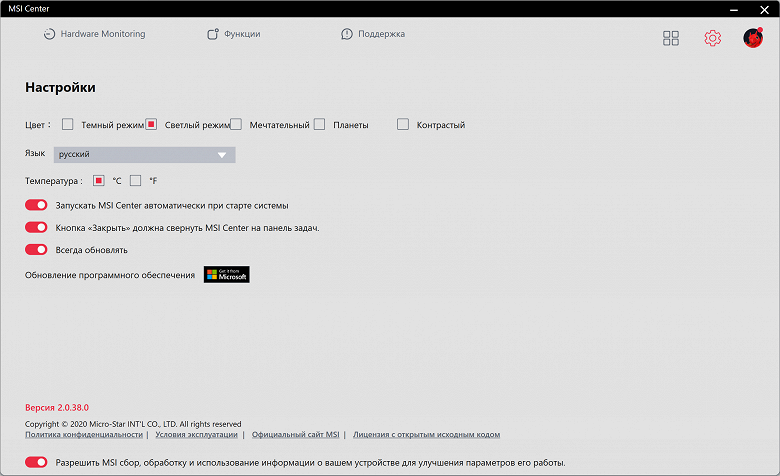This screenshot has height=476, width=780.
Task: Select the Контрастый color checkbox
Action: pyautogui.click(x=403, y=124)
